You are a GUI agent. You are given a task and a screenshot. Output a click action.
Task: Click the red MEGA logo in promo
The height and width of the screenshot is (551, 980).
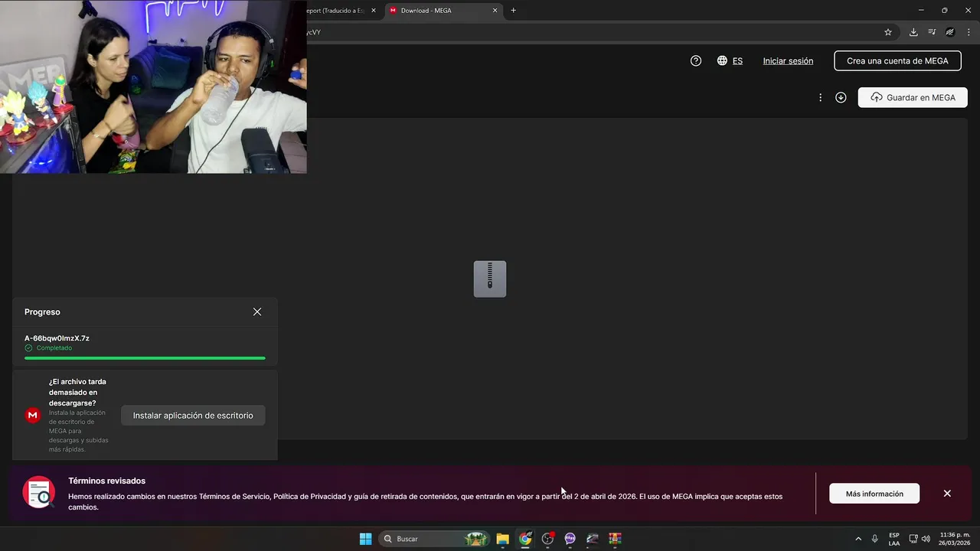[x=33, y=416]
